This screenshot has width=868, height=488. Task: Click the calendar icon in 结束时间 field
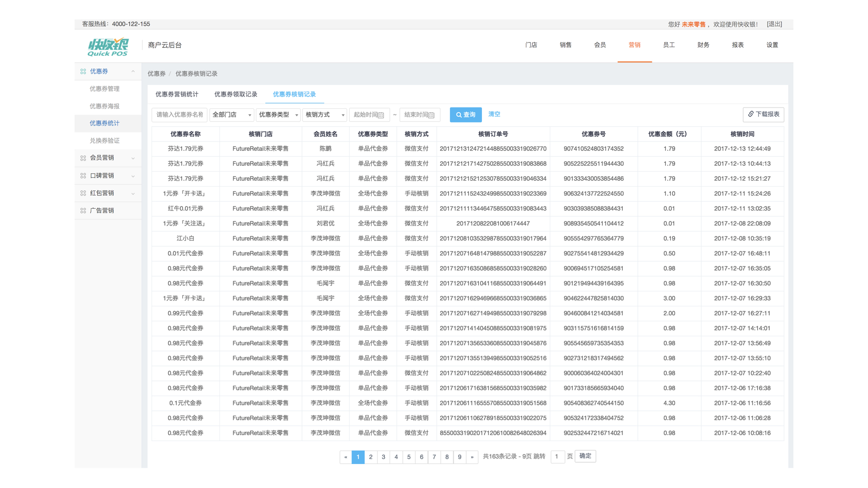click(431, 115)
